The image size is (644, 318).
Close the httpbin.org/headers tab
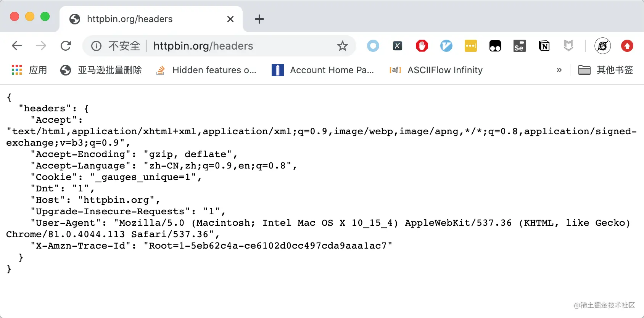[230, 19]
